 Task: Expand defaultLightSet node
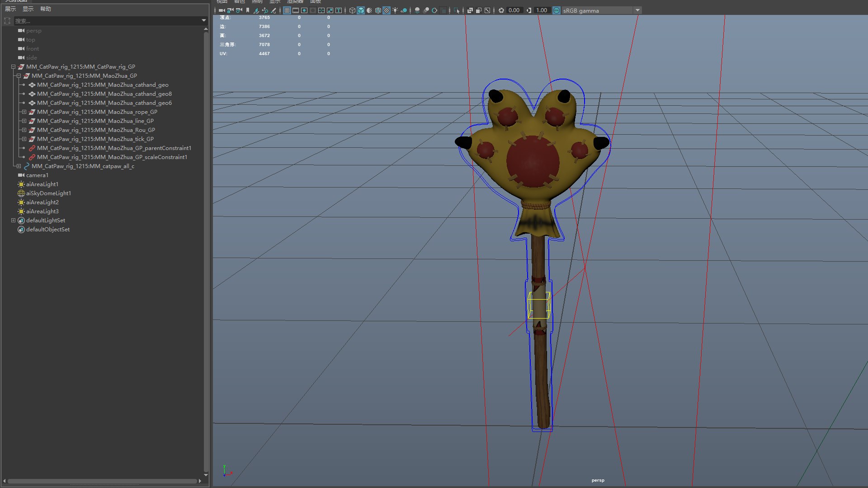(14, 221)
